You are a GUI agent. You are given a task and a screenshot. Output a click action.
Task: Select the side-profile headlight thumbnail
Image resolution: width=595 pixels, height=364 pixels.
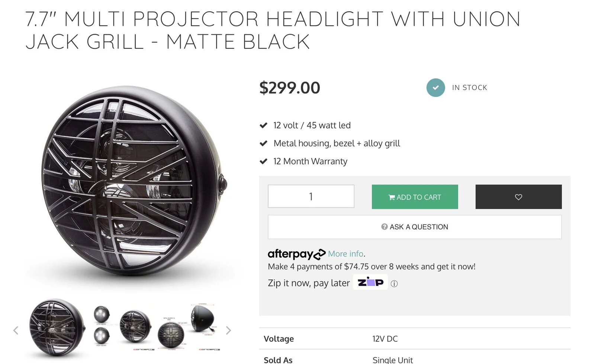203,319
